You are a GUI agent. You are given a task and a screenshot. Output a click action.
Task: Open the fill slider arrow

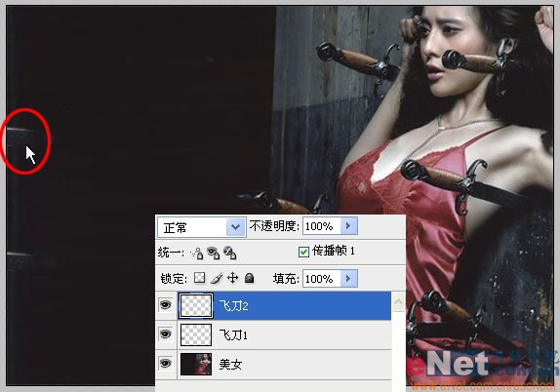pyautogui.click(x=348, y=279)
